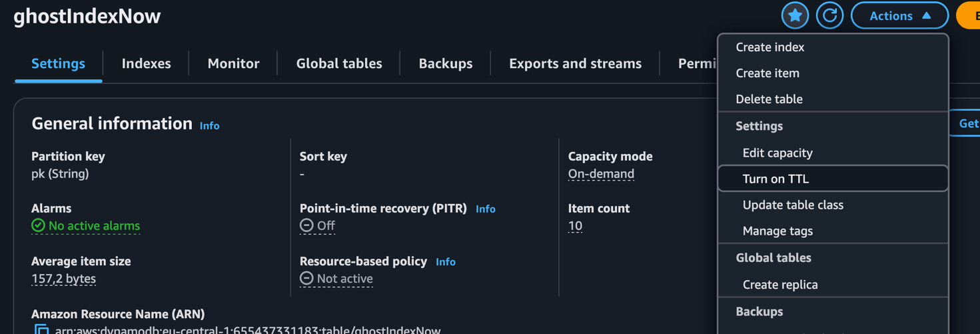Click the PITR Off status icon
This screenshot has width=980, height=334.
[306, 225]
